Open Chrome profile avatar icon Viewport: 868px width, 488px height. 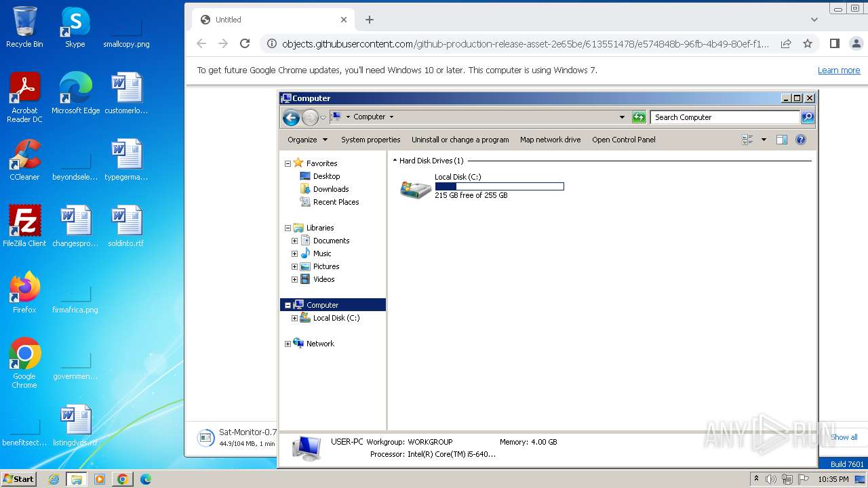coord(856,43)
